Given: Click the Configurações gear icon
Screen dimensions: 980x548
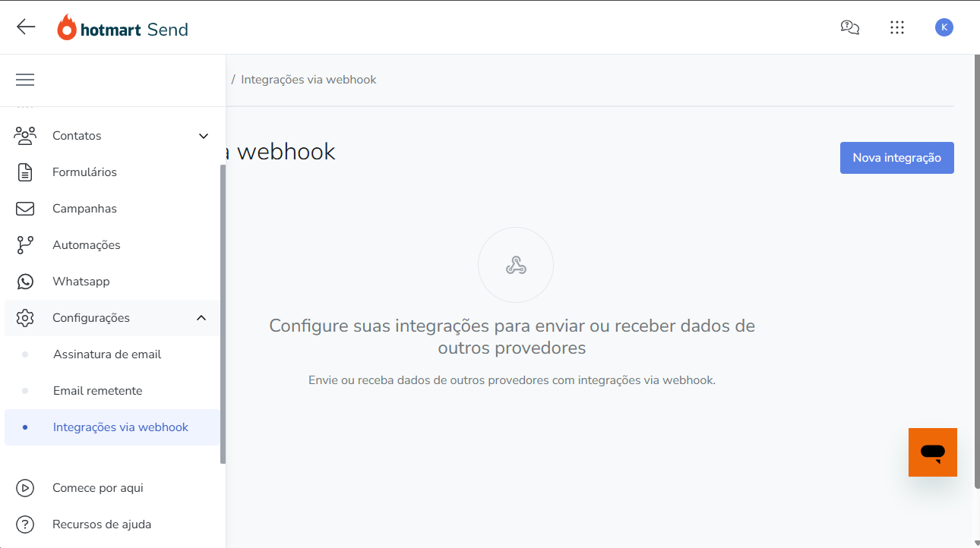Looking at the screenshot, I should point(25,318).
